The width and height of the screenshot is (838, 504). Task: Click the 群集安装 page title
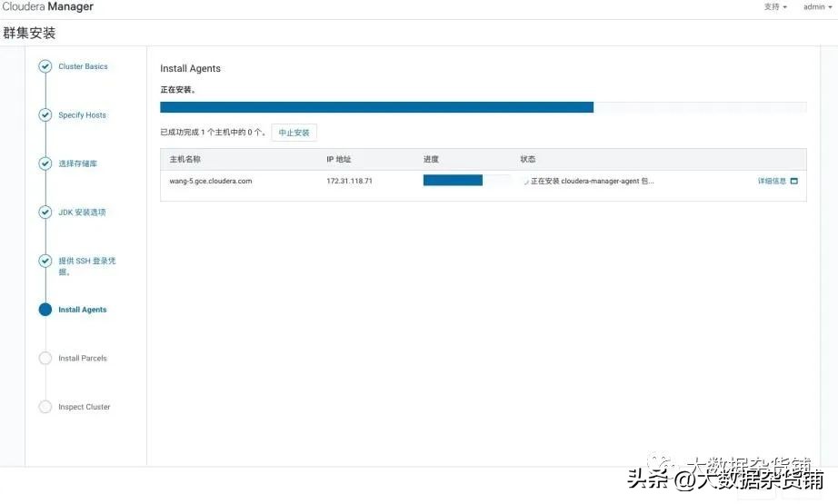pyautogui.click(x=29, y=33)
